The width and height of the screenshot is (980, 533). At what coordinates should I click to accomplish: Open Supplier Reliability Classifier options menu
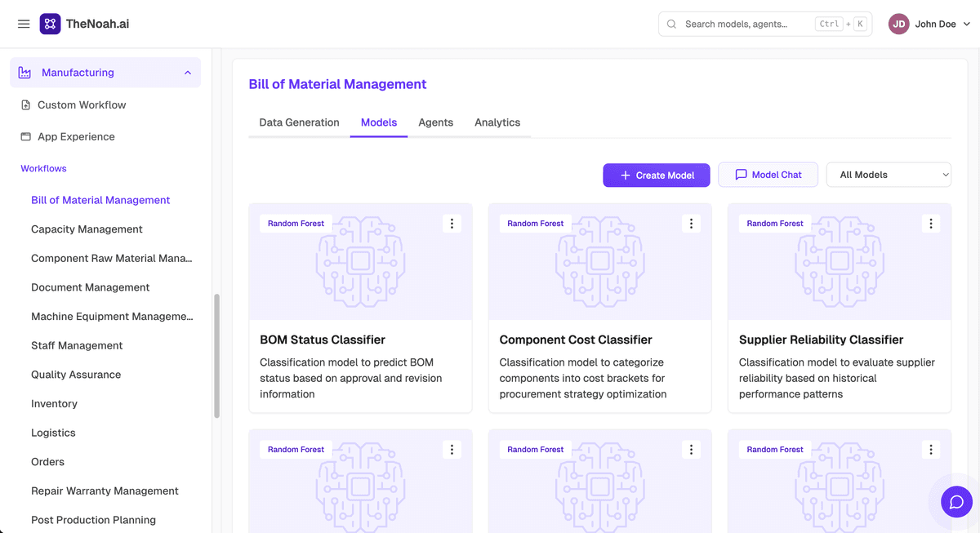[931, 224]
